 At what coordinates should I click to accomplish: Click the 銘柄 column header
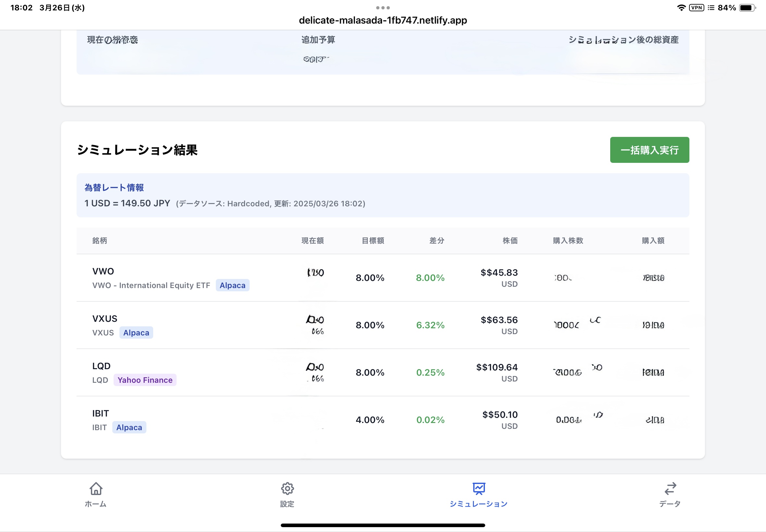(100, 241)
